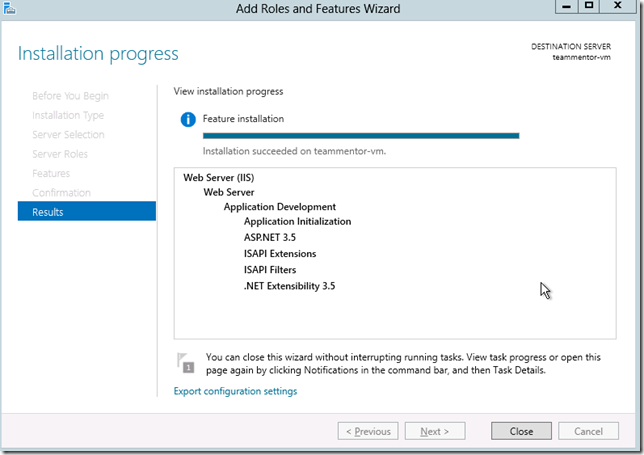644x455 pixels.
Task: Click the DESTINATION SERVER label
Action: click(571, 46)
